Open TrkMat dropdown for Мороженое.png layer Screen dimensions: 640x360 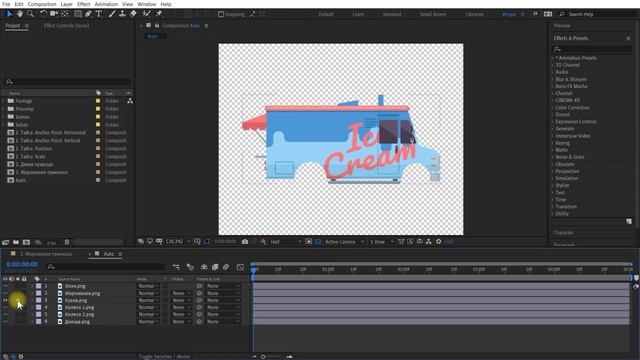181,293
